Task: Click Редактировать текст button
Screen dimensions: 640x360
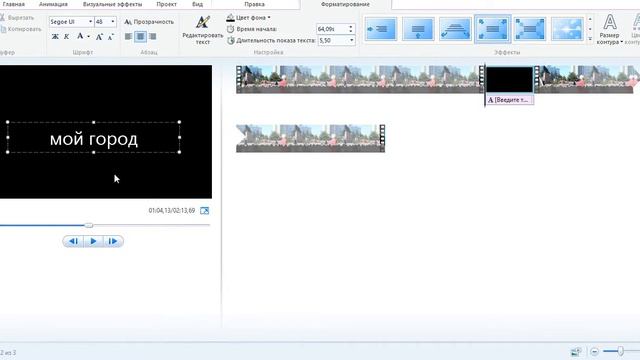Action: [203, 30]
